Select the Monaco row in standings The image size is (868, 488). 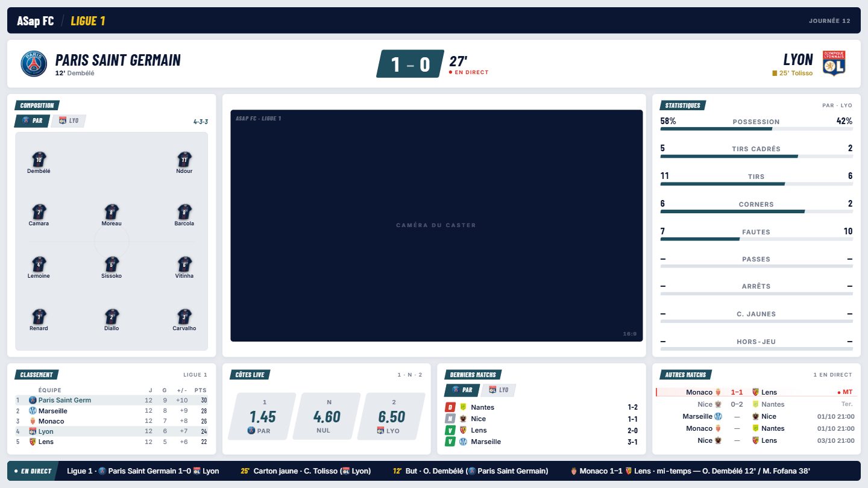112,421
